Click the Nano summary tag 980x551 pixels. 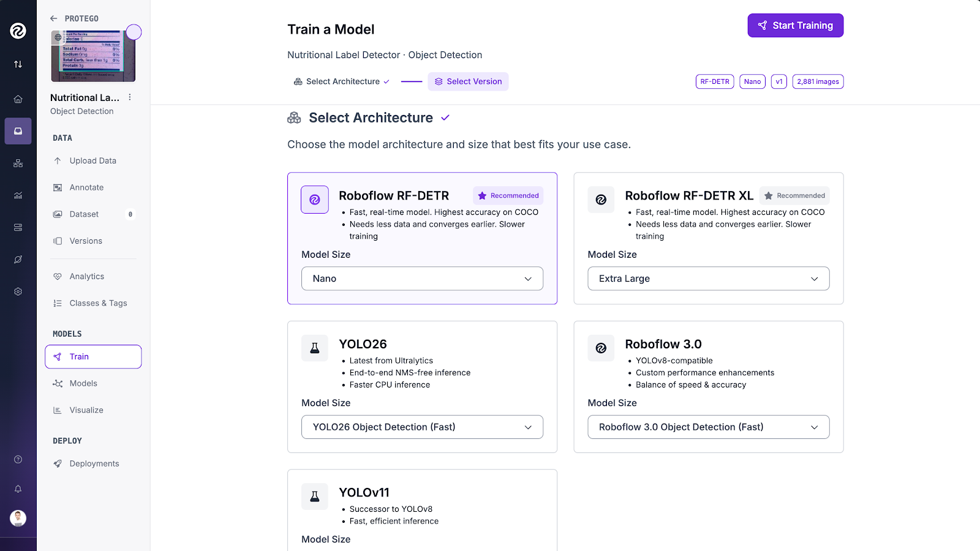752,81
